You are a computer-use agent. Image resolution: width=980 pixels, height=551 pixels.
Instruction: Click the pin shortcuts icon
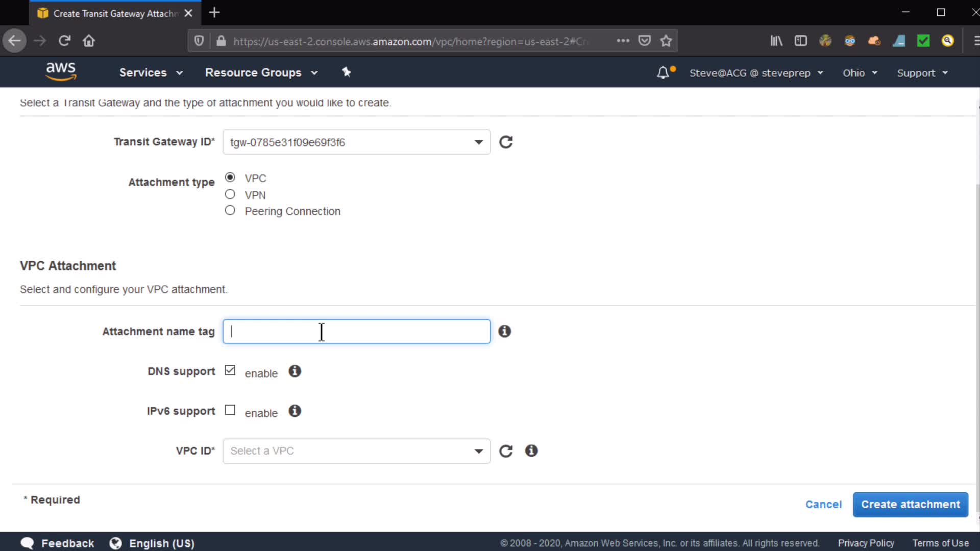[346, 72]
